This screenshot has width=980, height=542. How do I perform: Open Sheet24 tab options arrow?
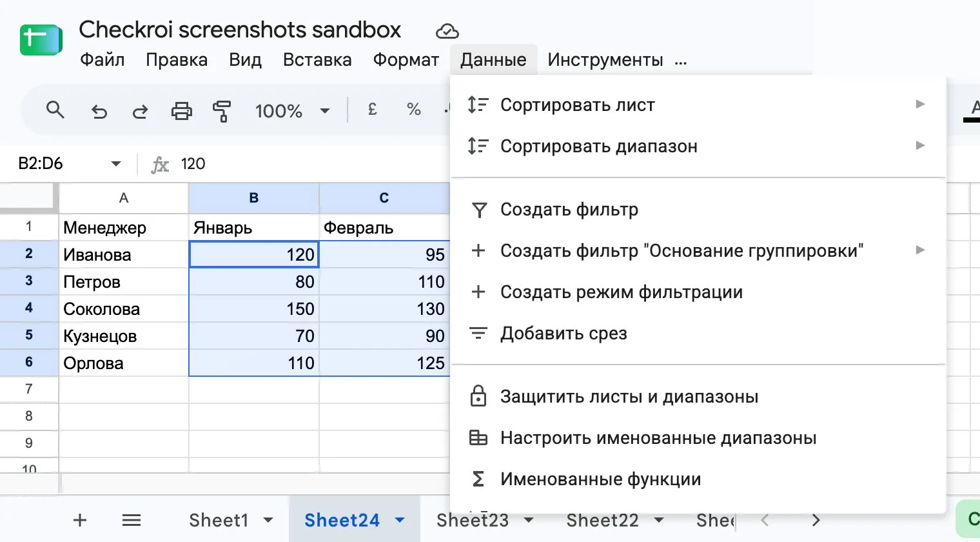[x=400, y=520]
